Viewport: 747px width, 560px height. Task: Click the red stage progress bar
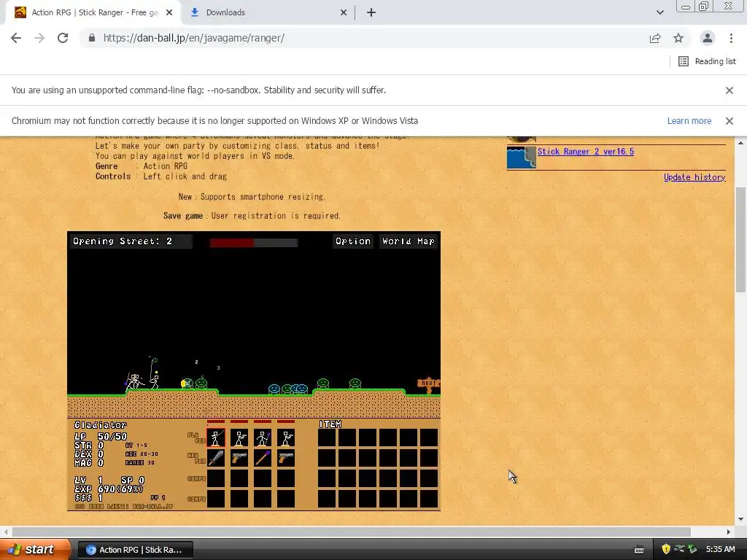[x=253, y=243]
